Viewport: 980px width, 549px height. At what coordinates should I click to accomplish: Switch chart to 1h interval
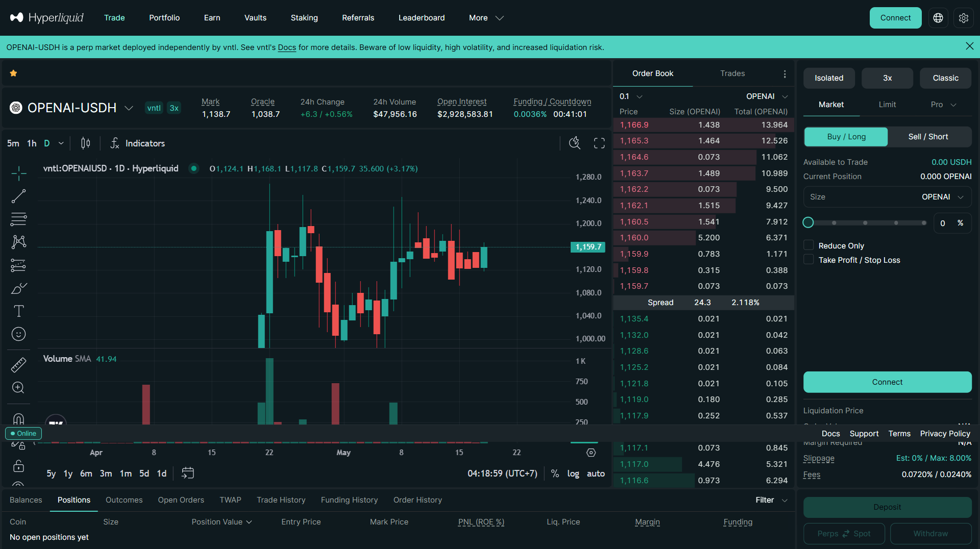[32, 143]
